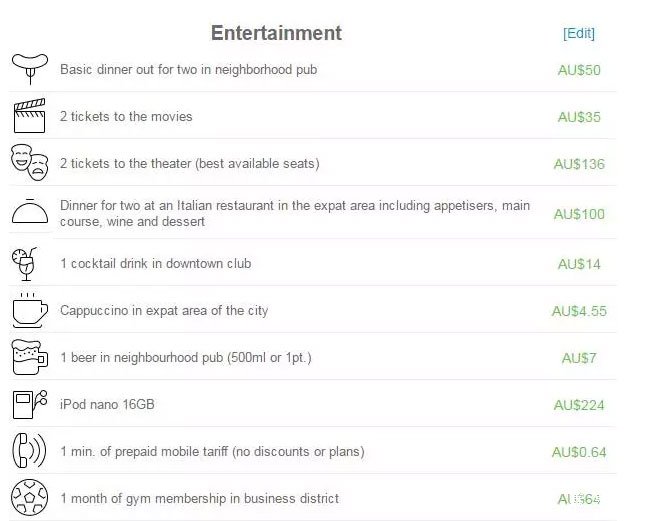The height and width of the screenshot is (521, 660).
Task: Click the Entertainment heading
Action: click(x=276, y=33)
